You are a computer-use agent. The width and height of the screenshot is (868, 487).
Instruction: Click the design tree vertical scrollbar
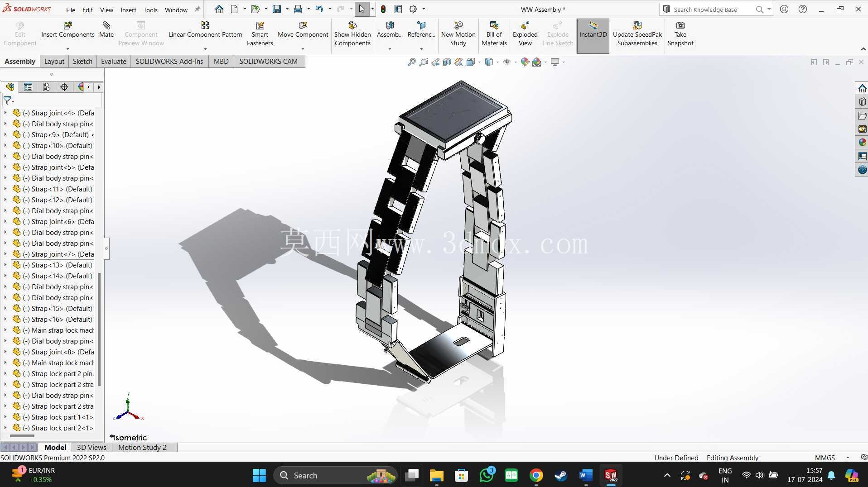[x=99, y=329]
